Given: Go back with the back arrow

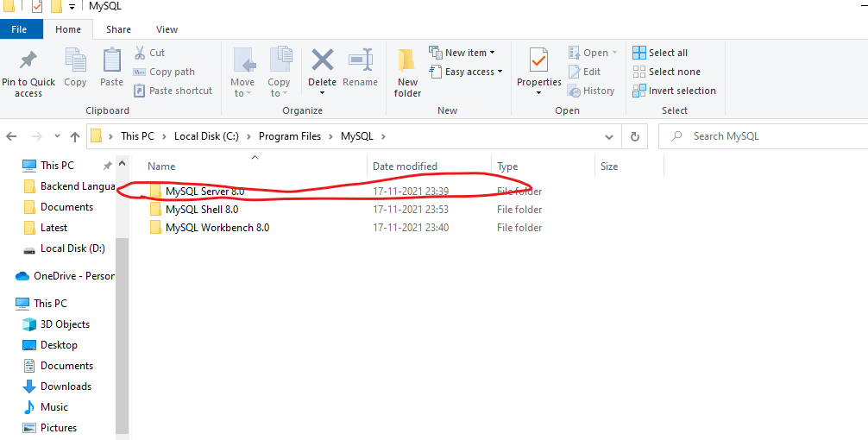Looking at the screenshot, I should (11, 136).
